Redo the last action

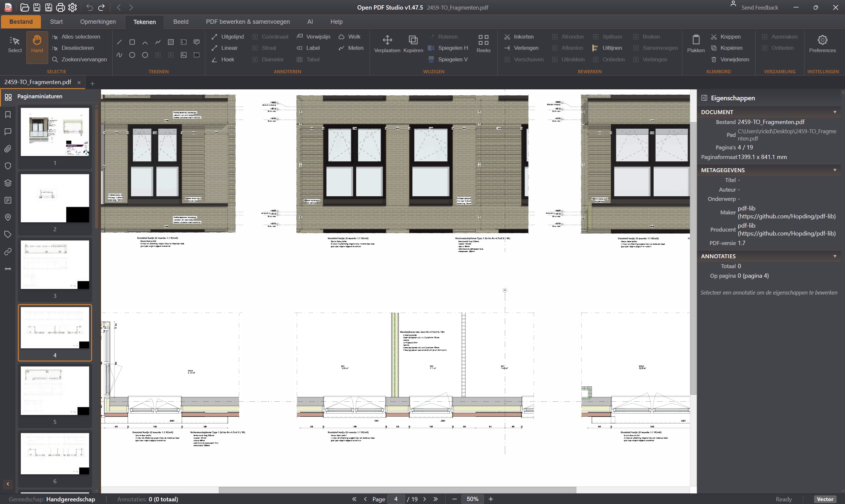pyautogui.click(x=101, y=7)
